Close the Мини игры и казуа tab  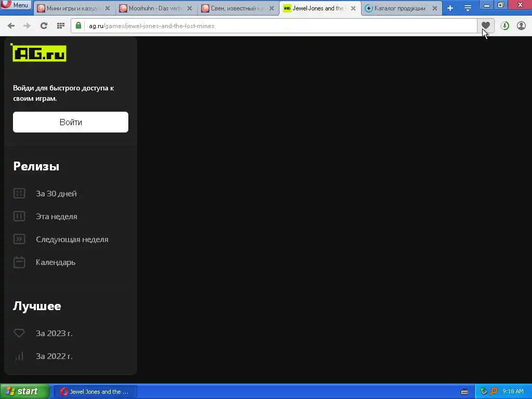coord(107,8)
